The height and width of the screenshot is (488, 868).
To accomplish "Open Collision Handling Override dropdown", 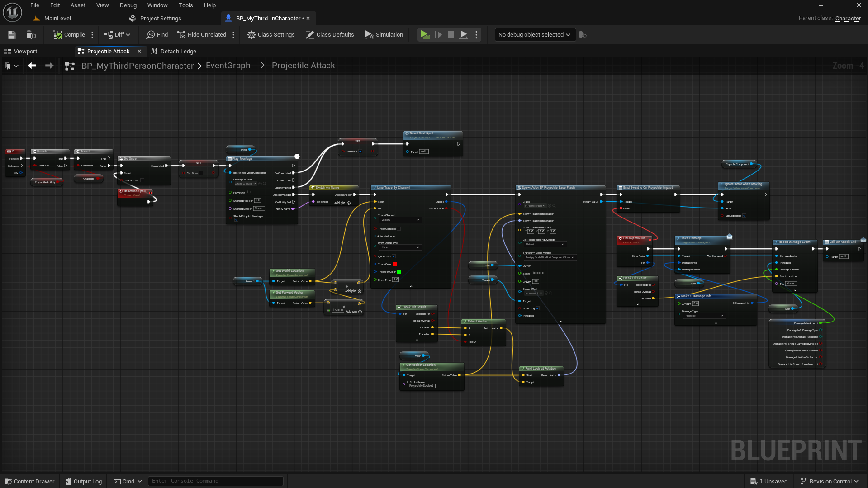I will [x=545, y=244].
